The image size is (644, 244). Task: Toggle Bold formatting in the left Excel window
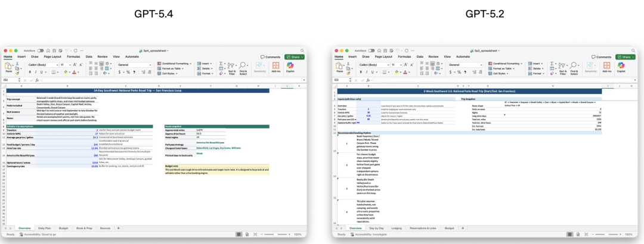(29, 72)
